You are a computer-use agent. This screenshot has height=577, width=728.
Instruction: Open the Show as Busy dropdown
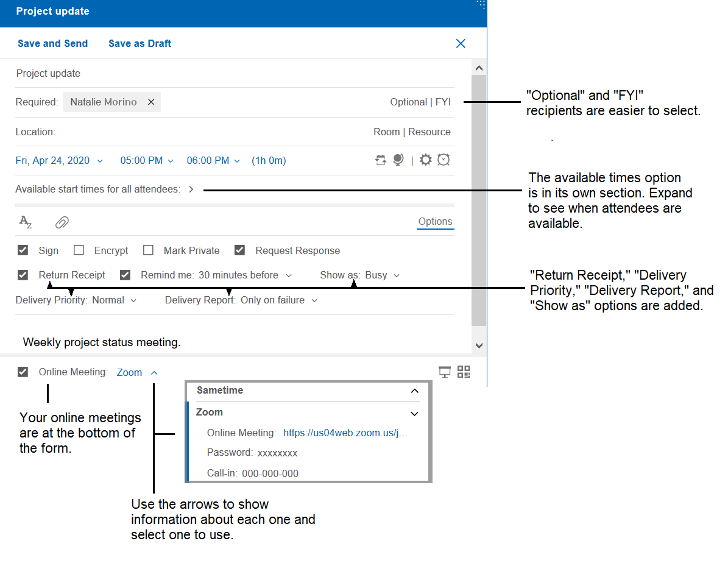[x=382, y=275]
